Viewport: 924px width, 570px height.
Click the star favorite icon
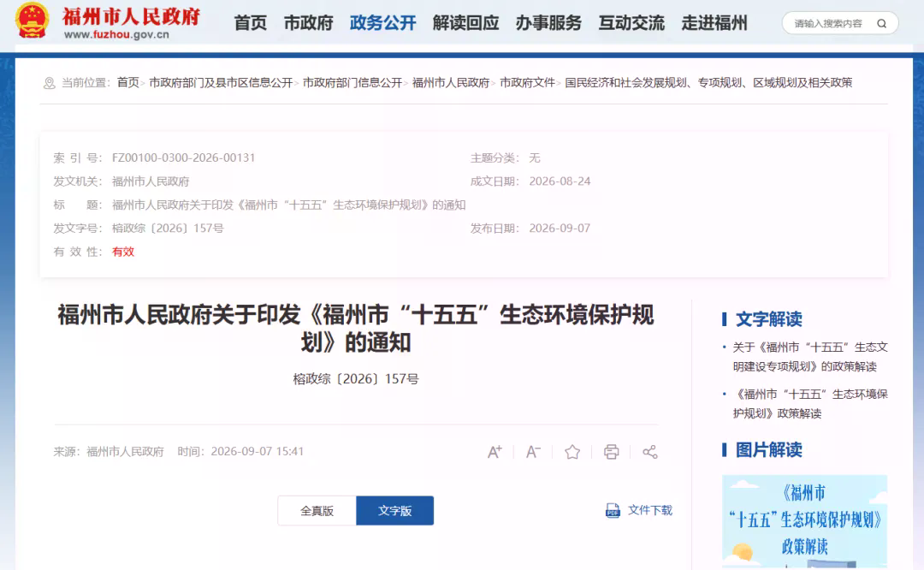572,452
